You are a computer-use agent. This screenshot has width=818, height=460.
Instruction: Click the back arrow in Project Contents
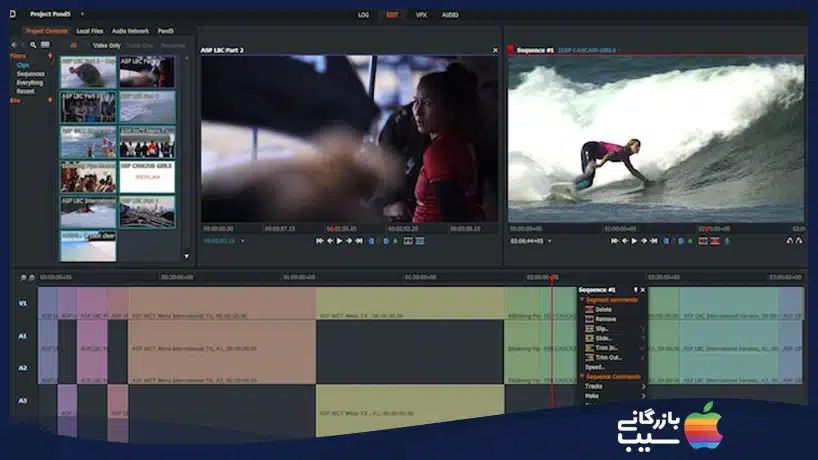pyautogui.click(x=12, y=45)
